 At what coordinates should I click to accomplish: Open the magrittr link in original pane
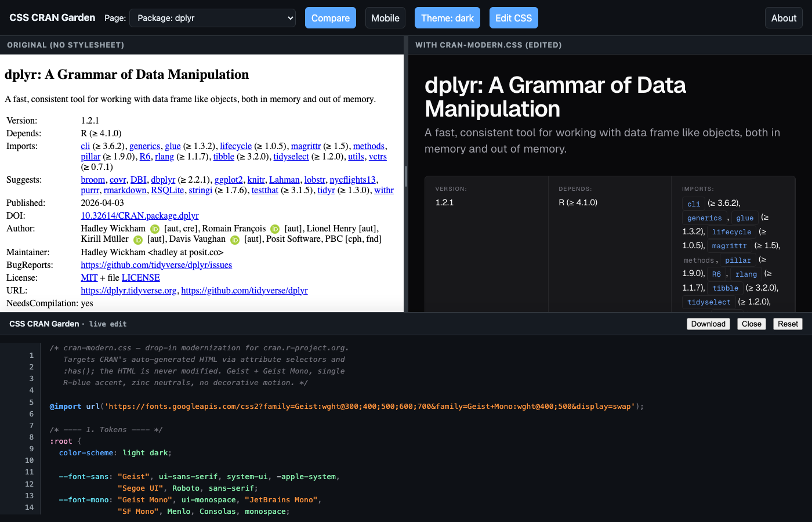(306, 146)
